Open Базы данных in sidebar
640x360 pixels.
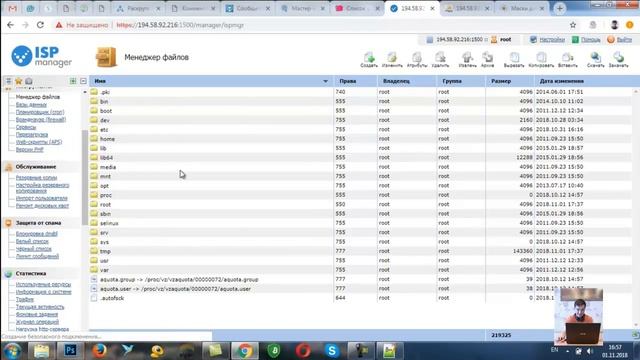click(31, 104)
